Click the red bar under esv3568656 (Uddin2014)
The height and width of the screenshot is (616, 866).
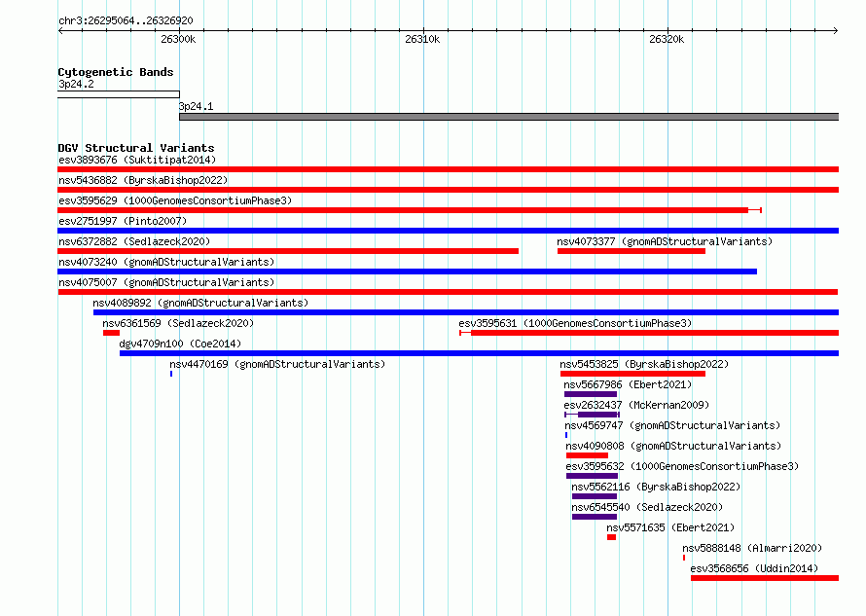[765, 578]
